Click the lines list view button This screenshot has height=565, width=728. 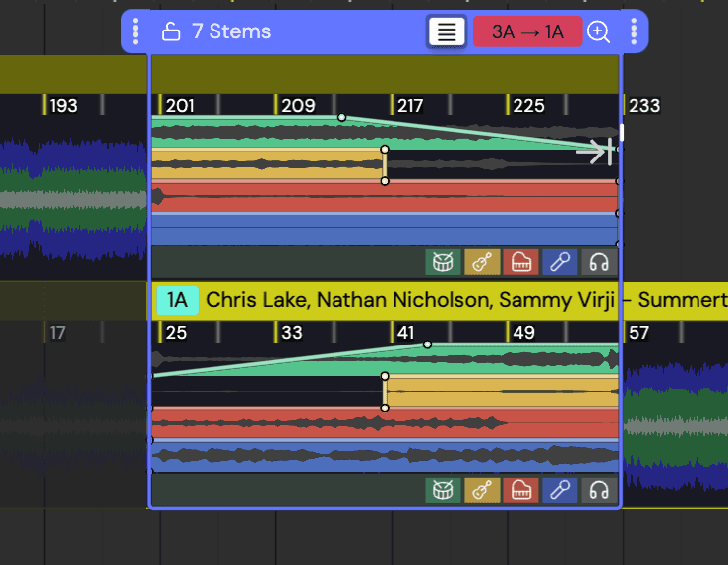pyautogui.click(x=447, y=31)
